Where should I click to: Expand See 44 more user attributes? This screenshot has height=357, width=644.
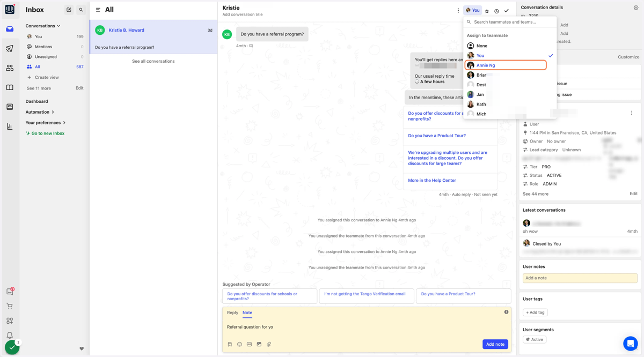click(x=536, y=194)
